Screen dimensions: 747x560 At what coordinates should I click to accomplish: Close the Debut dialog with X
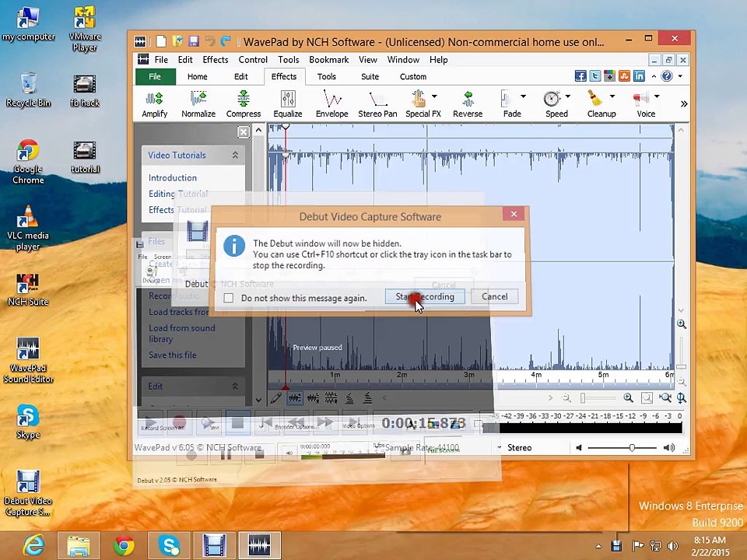click(x=514, y=214)
